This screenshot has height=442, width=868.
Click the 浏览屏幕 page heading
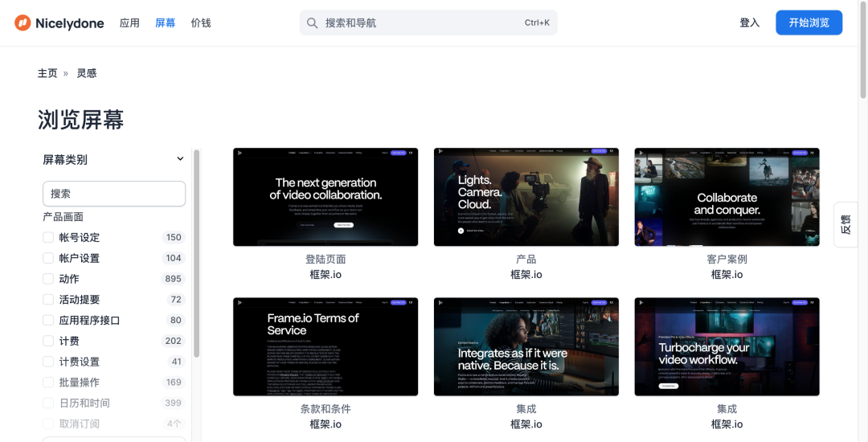pos(81,120)
